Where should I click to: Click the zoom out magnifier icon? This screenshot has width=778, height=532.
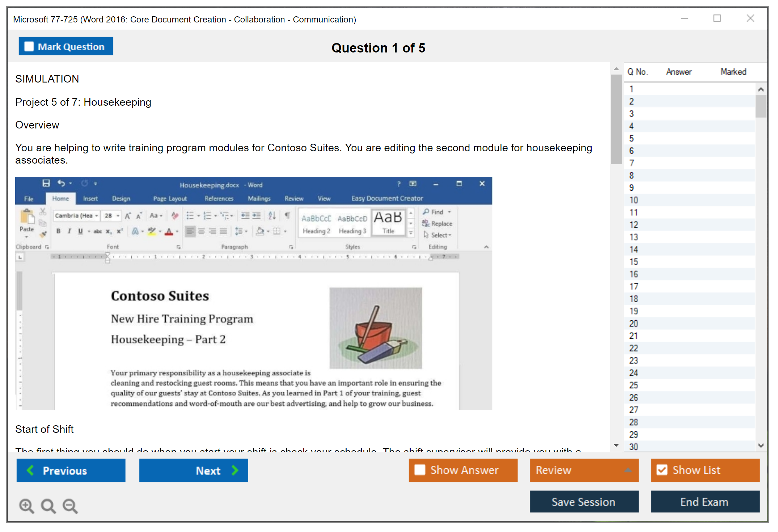[x=70, y=506]
